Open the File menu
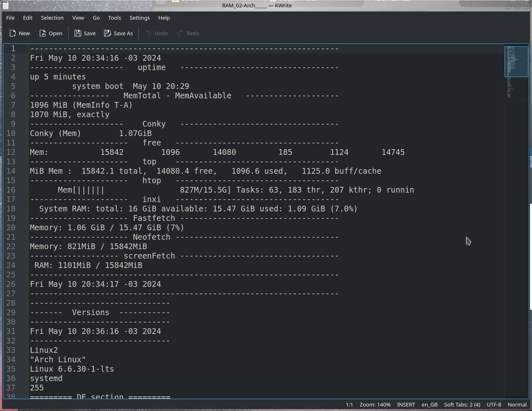532x411 pixels. (10, 18)
